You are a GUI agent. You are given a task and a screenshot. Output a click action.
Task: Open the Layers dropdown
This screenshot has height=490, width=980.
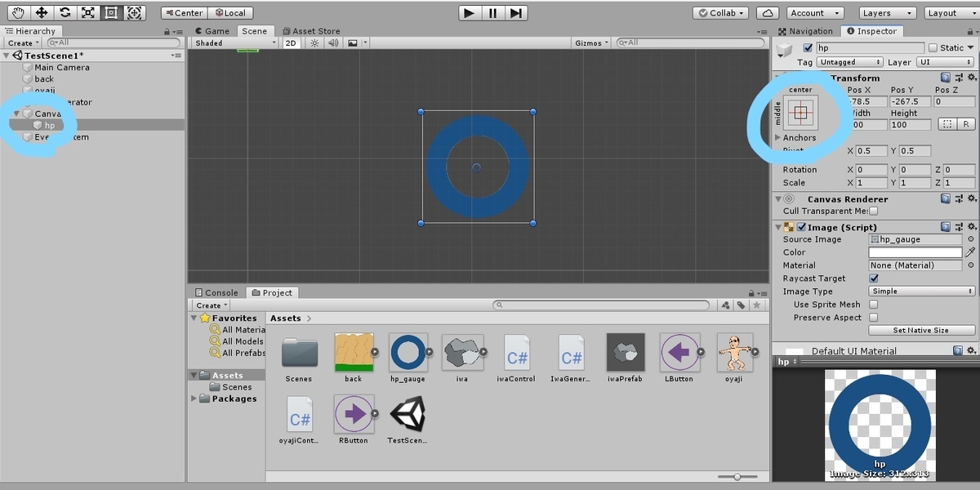(887, 13)
